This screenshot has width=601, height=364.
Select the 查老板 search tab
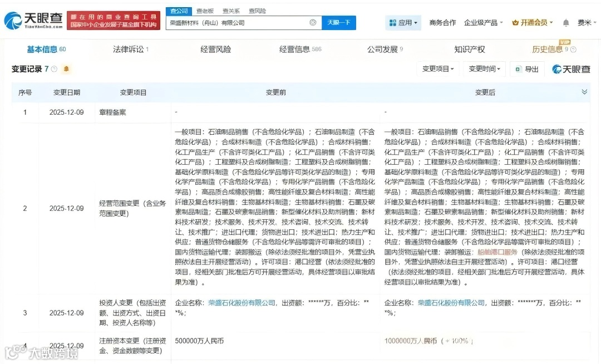pos(205,11)
